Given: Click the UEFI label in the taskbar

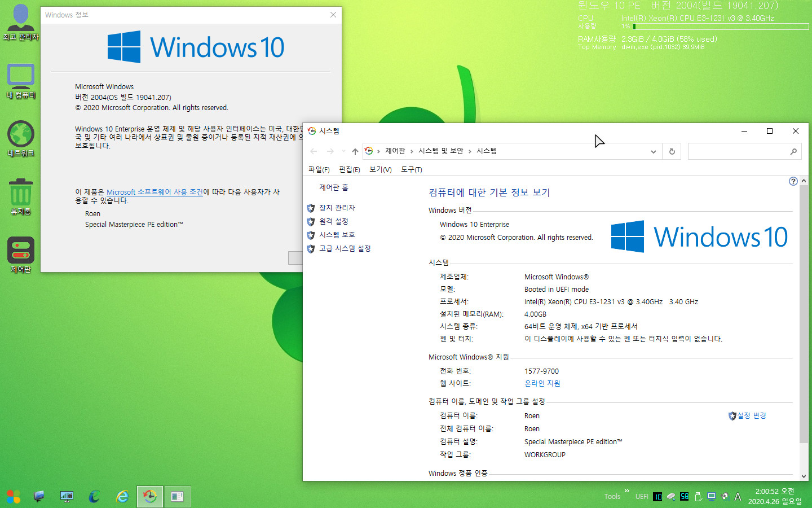Looking at the screenshot, I should [642, 497].
